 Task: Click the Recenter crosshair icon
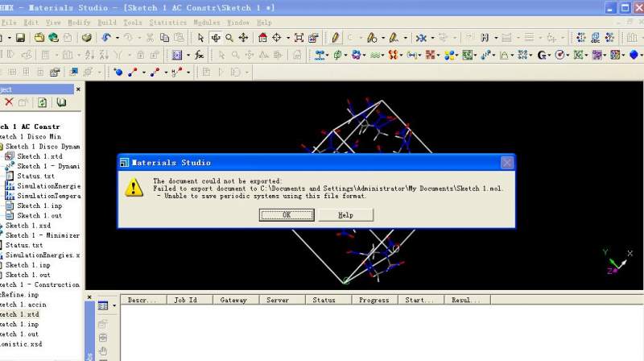pyautogui.click(x=276, y=38)
